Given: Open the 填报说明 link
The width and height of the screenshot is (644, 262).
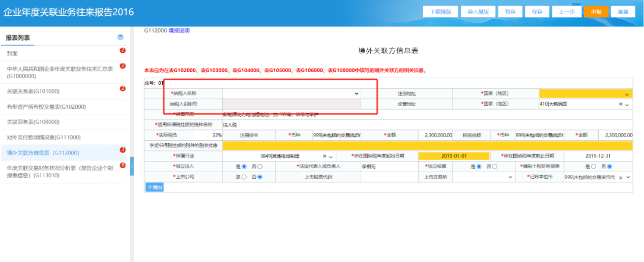Looking at the screenshot, I should [179, 31].
